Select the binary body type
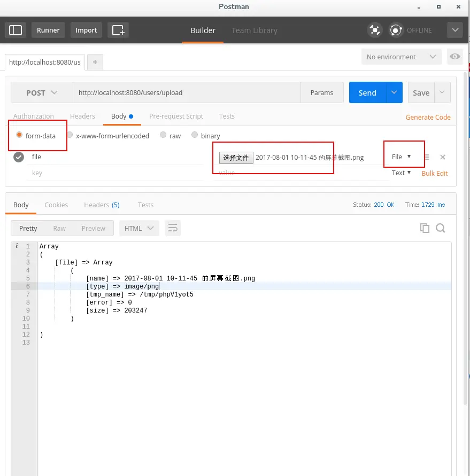The height and width of the screenshot is (476, 470). pos(195,135)
